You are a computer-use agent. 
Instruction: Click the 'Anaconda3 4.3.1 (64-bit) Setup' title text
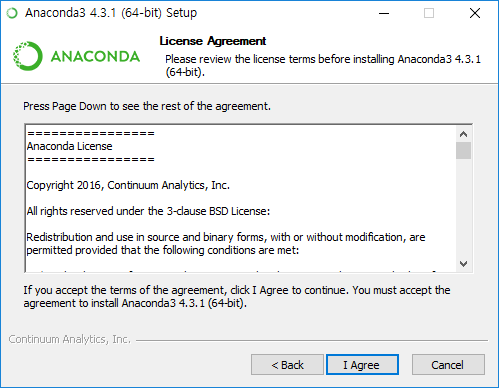(x=111, y=13)
